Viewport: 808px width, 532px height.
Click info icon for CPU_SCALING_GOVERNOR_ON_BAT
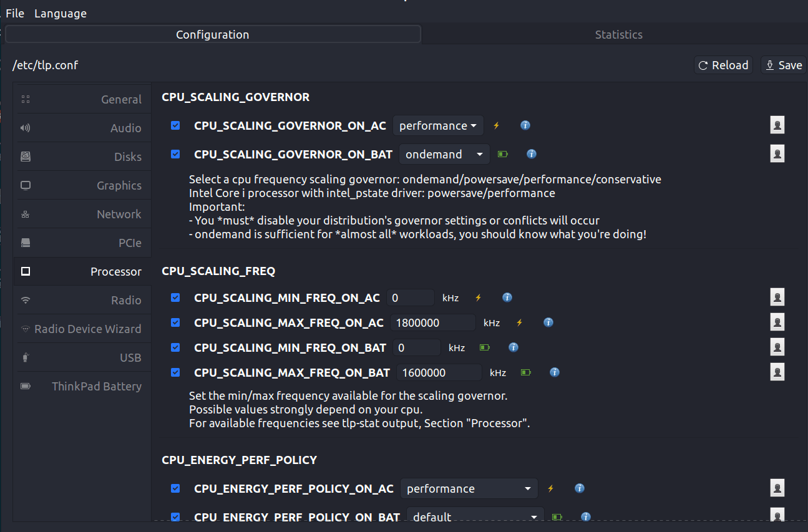point(532,154)
